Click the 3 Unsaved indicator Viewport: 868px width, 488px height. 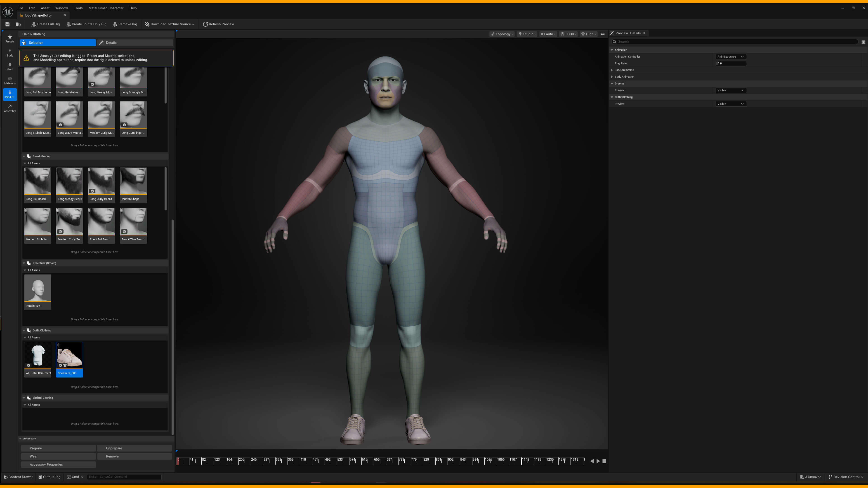810,477
